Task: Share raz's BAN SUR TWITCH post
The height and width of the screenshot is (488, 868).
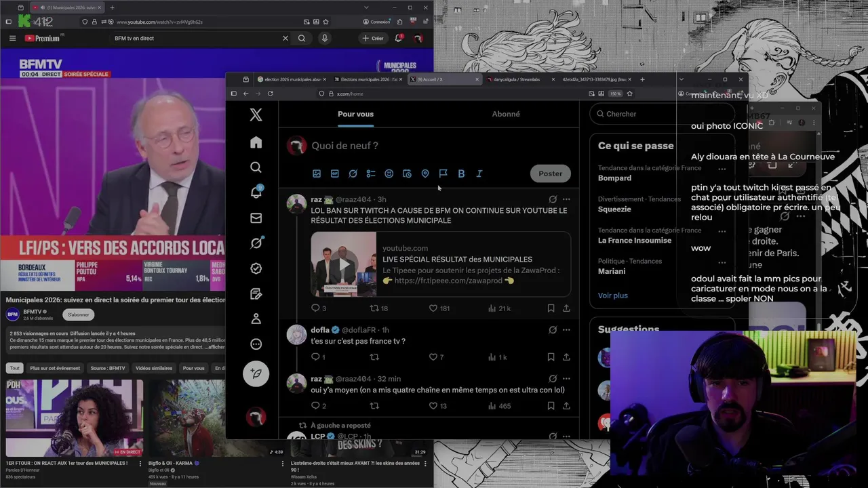Action: (566, 308)
